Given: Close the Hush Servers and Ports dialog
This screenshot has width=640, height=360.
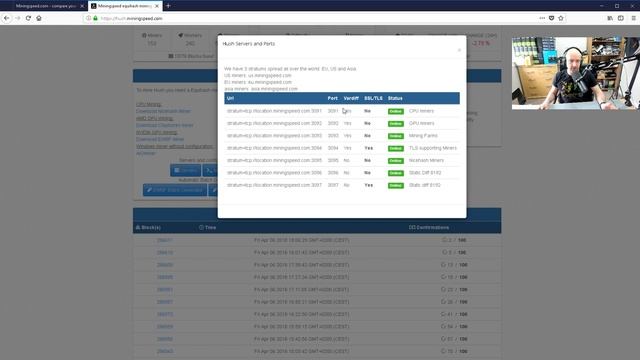Looking at the screenshot, I should click(459, 50).
